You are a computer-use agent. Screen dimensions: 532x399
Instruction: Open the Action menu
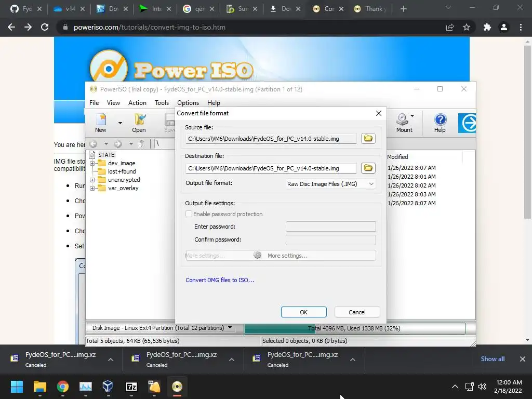[137, 103]
